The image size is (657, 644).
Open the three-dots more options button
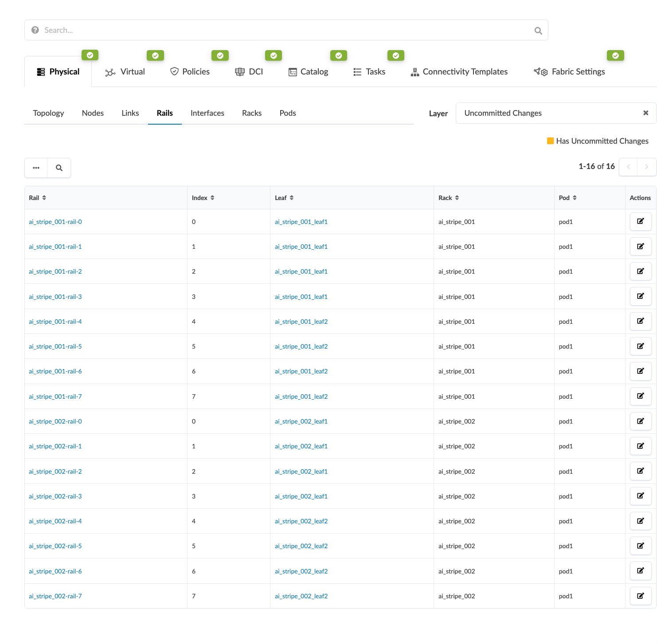[x=36, y=168]
